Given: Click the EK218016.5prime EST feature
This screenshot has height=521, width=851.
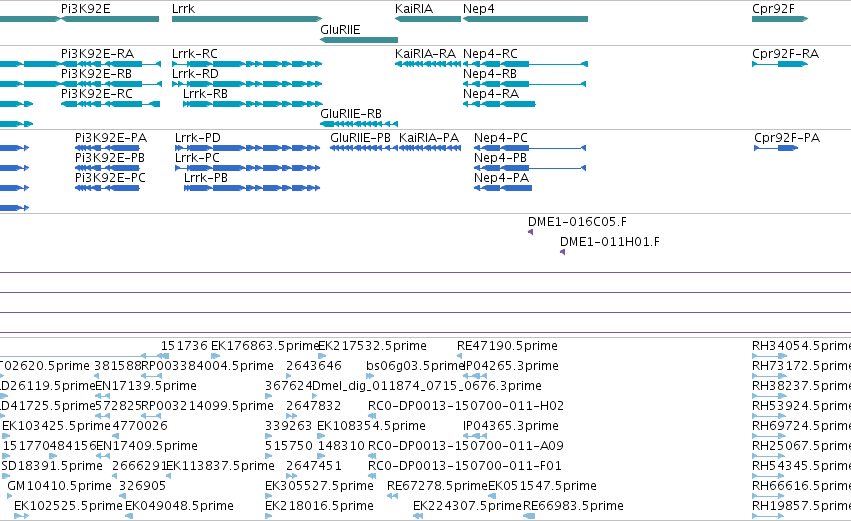Looking at the screenshot, I should pyautogui.click(x=268, y=516).
